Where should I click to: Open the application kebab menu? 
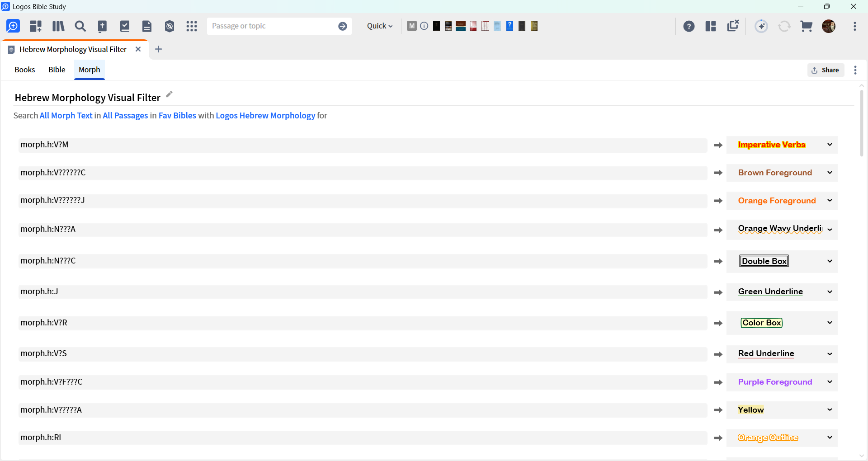pos(855,26)
